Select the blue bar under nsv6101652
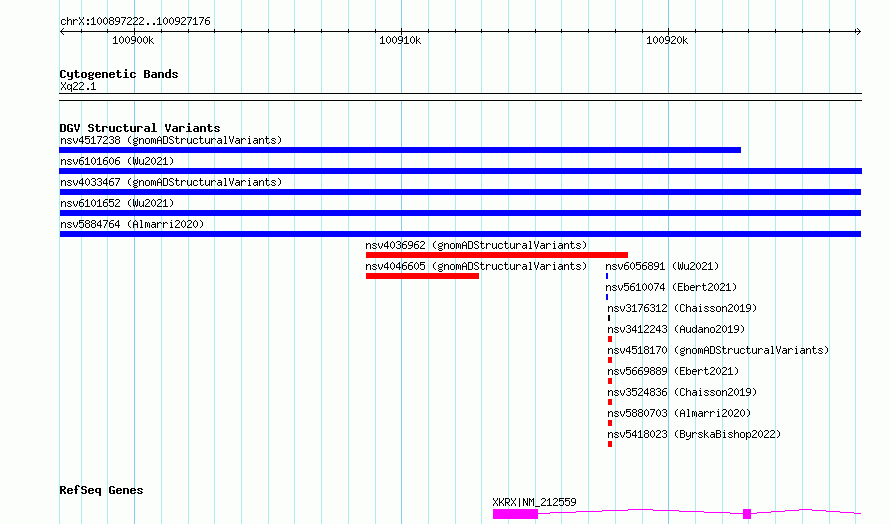 [x=460, y=213]
